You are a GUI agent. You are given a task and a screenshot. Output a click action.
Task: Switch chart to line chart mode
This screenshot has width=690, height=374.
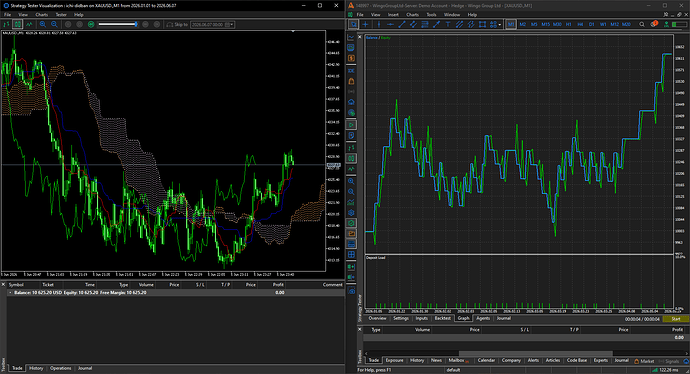(29, 25)
